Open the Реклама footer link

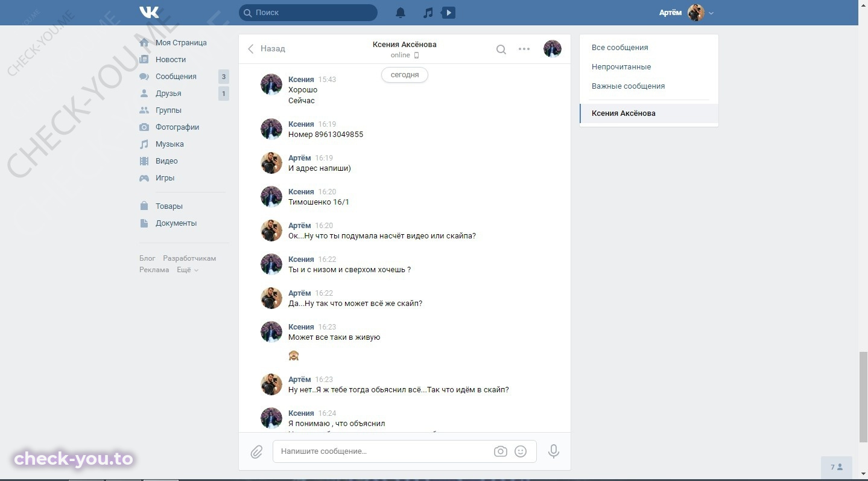[x=154, y=270]
